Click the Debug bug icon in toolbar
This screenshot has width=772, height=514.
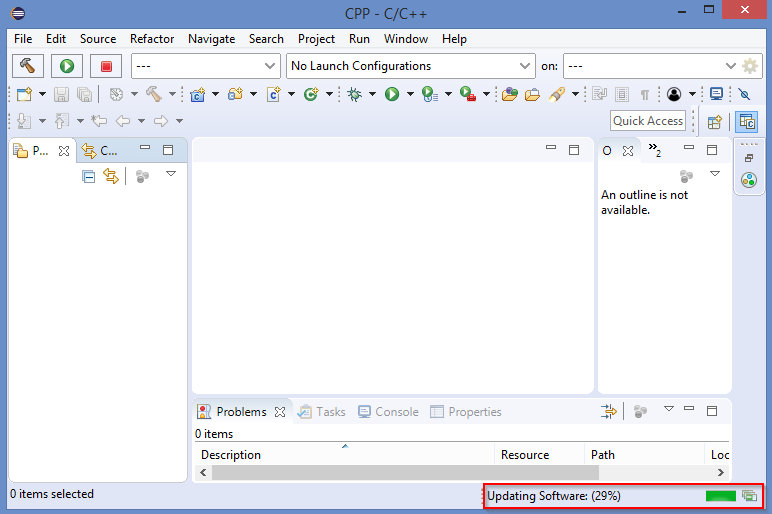tap(354, 94)
